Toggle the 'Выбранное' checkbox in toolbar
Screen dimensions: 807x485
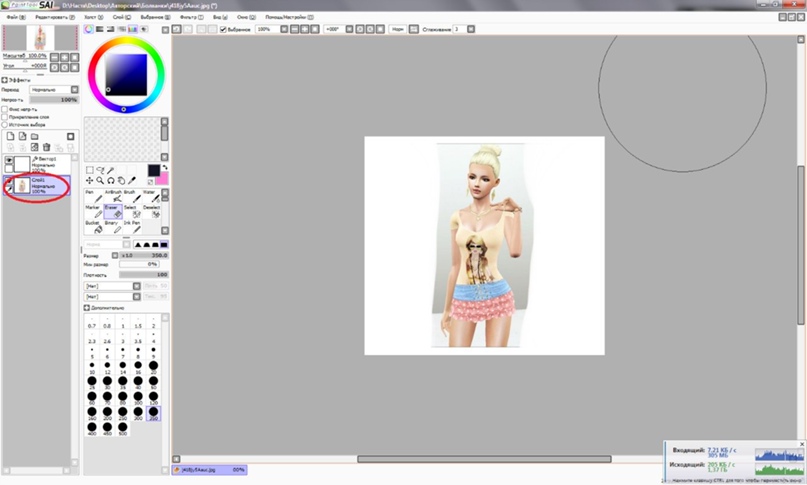(223, 29)
